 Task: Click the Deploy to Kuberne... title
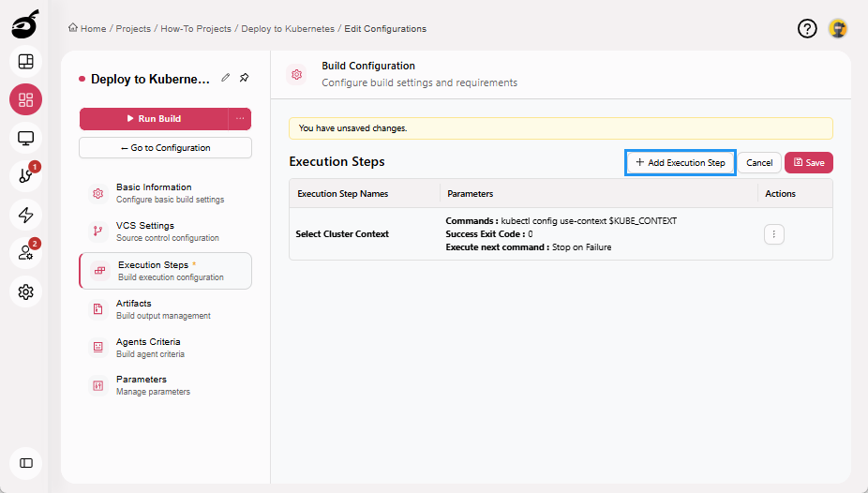[151, 79]
